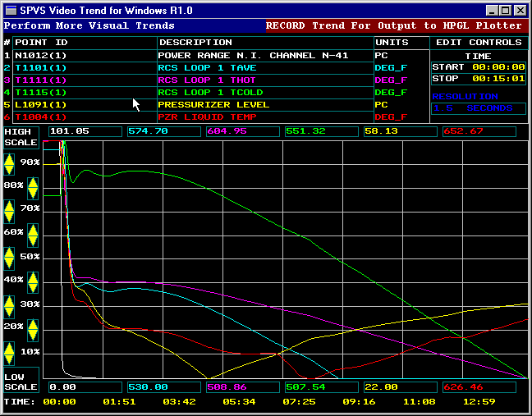
Task: Maximize the SPVS Video Trend window
Action: click(x=505, y=11)
